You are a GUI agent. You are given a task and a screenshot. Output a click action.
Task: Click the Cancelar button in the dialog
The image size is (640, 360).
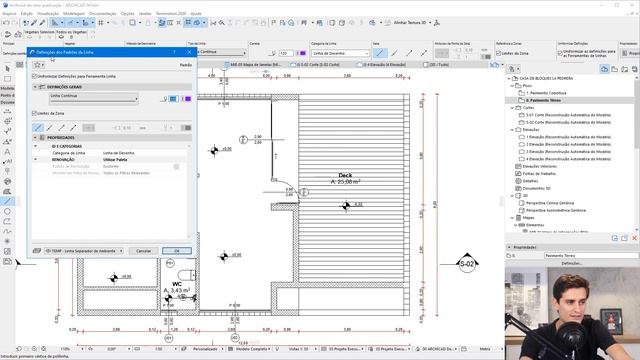[143, 251]
